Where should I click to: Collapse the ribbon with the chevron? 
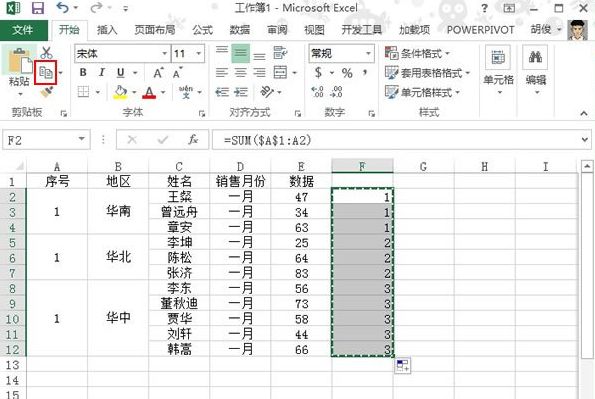point(583,113)
